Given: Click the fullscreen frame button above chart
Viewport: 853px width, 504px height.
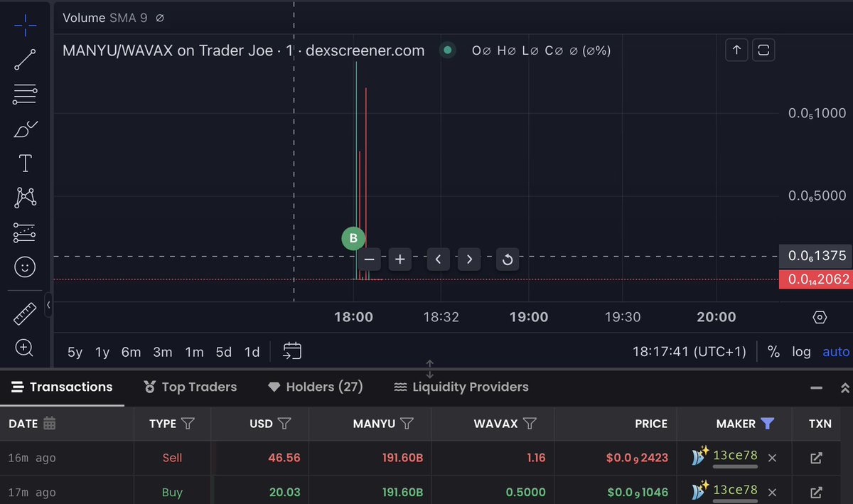Looking at the screenshot, I should pyautogui.click(x=764, y=50).
